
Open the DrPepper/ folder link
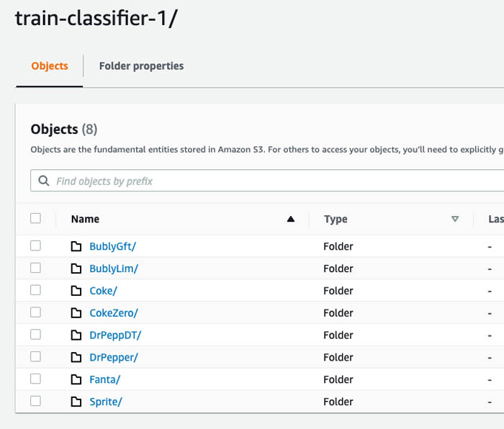[x=114, y=357]
